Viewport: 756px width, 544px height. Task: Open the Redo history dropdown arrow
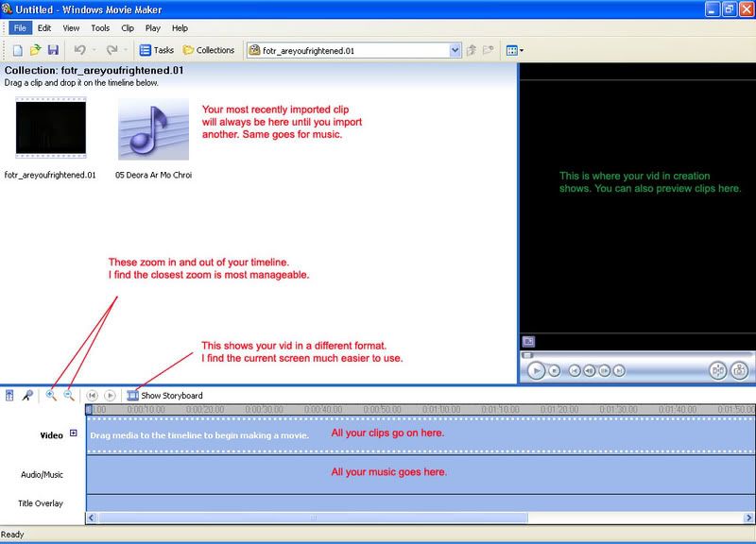point(126,50)
